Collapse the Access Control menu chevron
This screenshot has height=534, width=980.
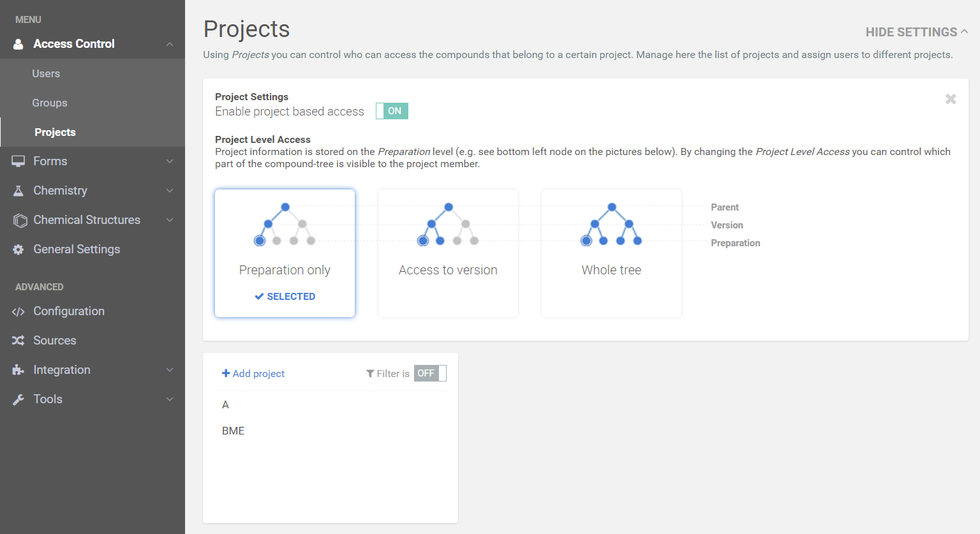coord(170,44)
